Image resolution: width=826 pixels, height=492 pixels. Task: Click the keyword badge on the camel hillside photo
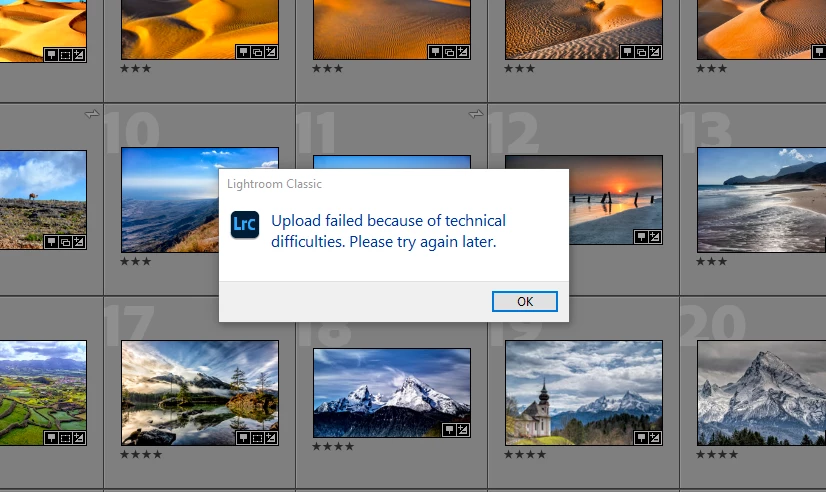pos(51,242)
